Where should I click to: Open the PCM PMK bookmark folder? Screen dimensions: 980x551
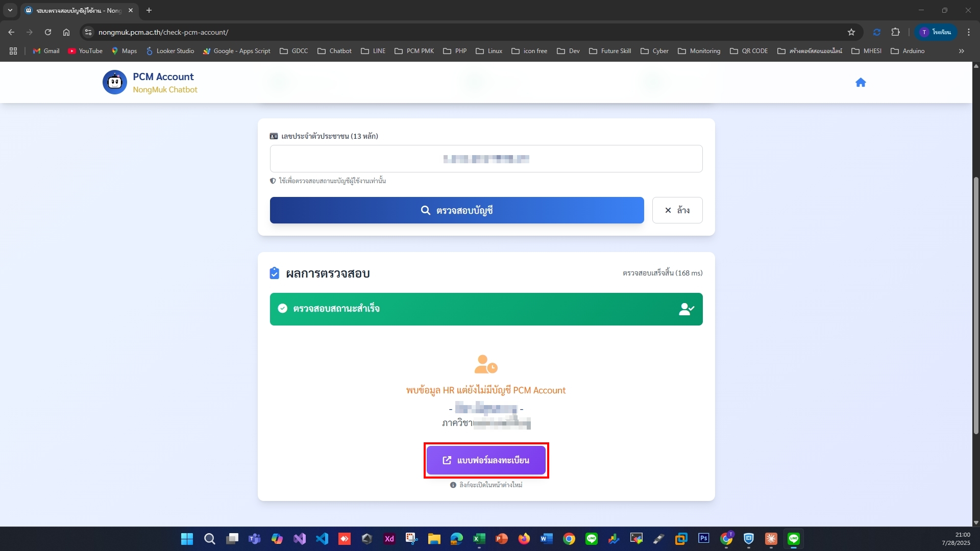click(x=414, y=51)
